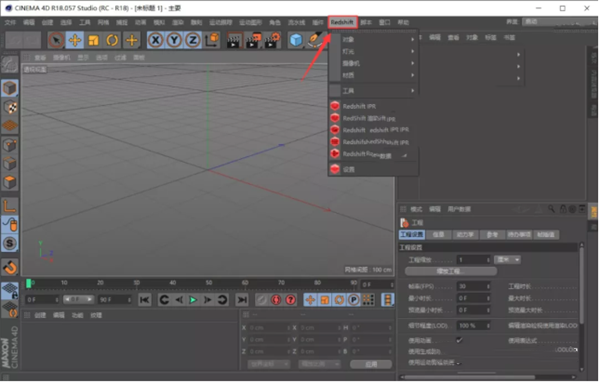
Task: Play the animation forward
Action: click(x=193, y=300)
